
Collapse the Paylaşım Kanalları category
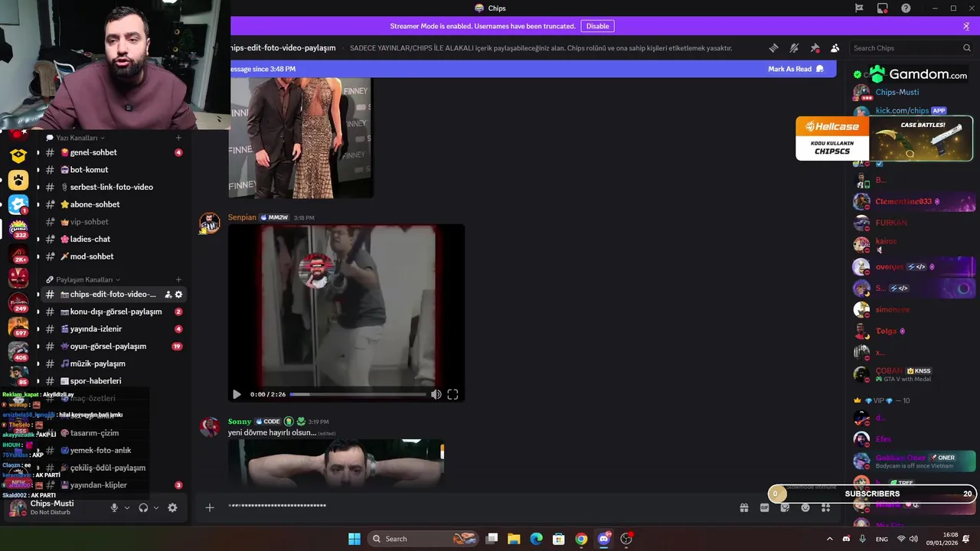click(83, 279)
